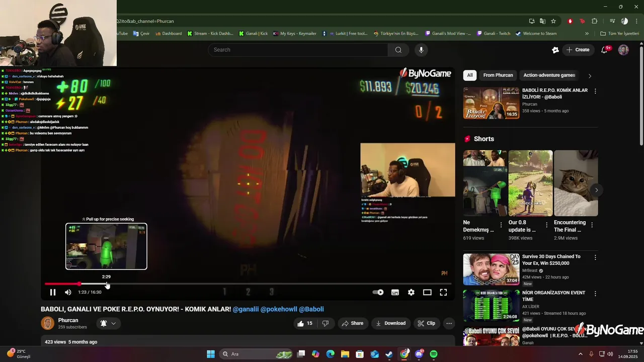This screenshot has height=362, width=644.
Task: Toggle the autoplay switch
Action: click(378, 292)
